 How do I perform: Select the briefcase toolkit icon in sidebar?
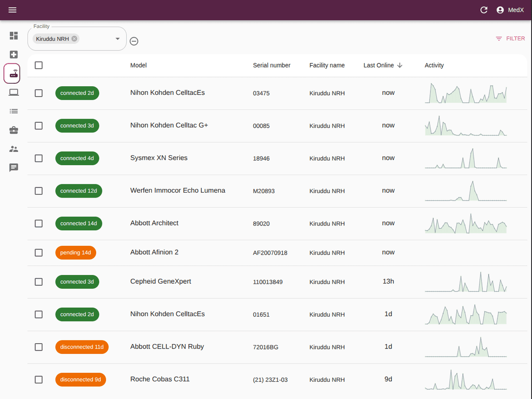tap(13, 130)
